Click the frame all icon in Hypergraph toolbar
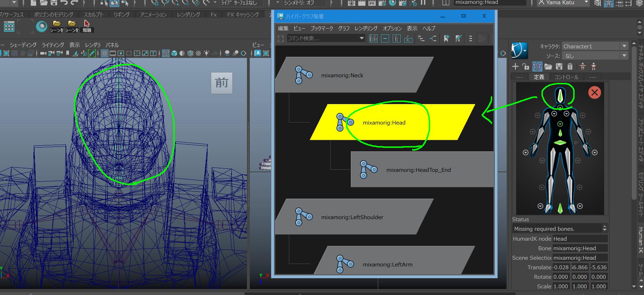644x295 pixels. click(373, 38)
